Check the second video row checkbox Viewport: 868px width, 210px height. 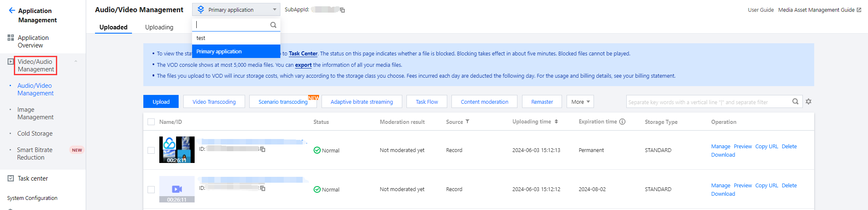click(151, 189)
